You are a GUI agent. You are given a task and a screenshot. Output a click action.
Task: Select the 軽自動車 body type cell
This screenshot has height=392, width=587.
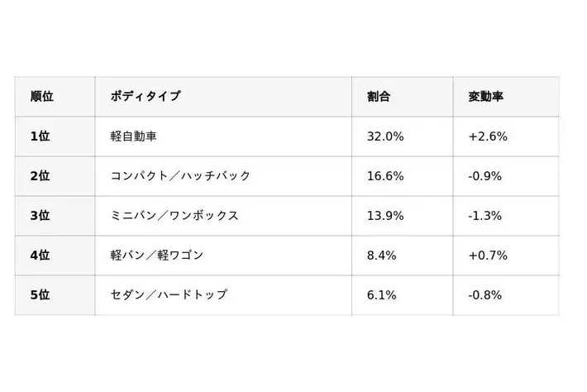click(134, 136)
